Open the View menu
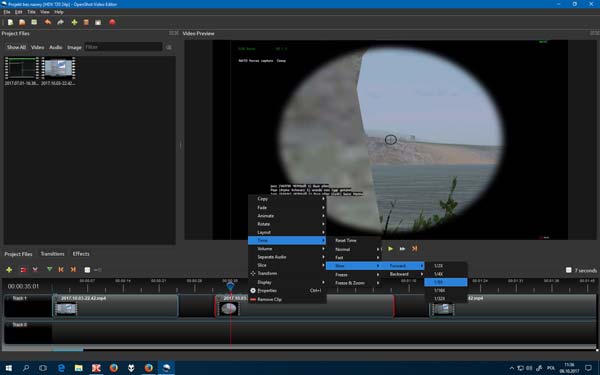The width and height of the screenshot is (600, 375). coord(45,12)
